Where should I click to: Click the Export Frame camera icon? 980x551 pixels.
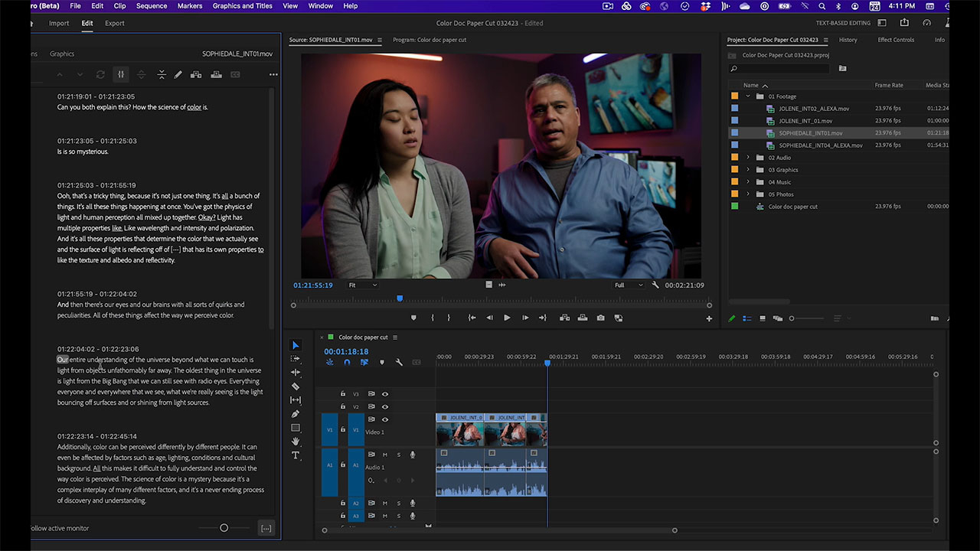(x=601, y=318)
